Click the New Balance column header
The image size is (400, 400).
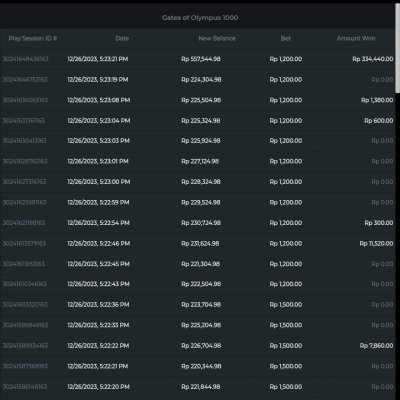[217, 38]
